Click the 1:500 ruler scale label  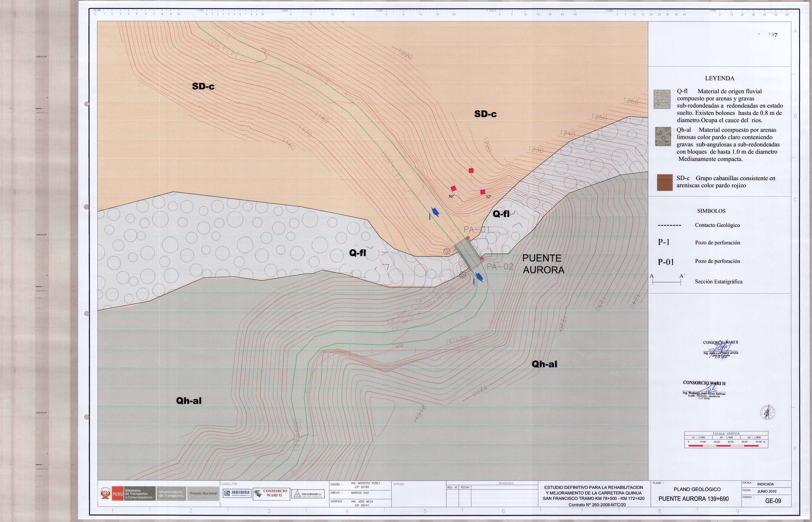pyautogui.click(x=610, y=11)
